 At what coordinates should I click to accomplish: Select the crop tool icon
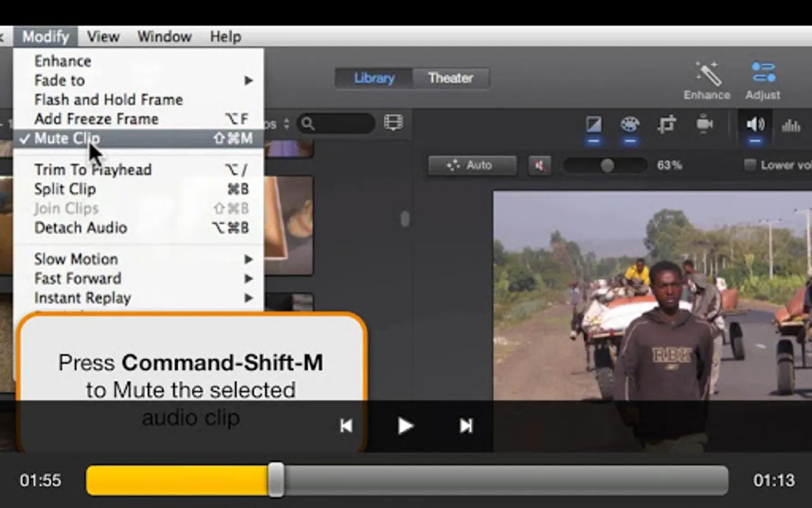pos(667,125)
